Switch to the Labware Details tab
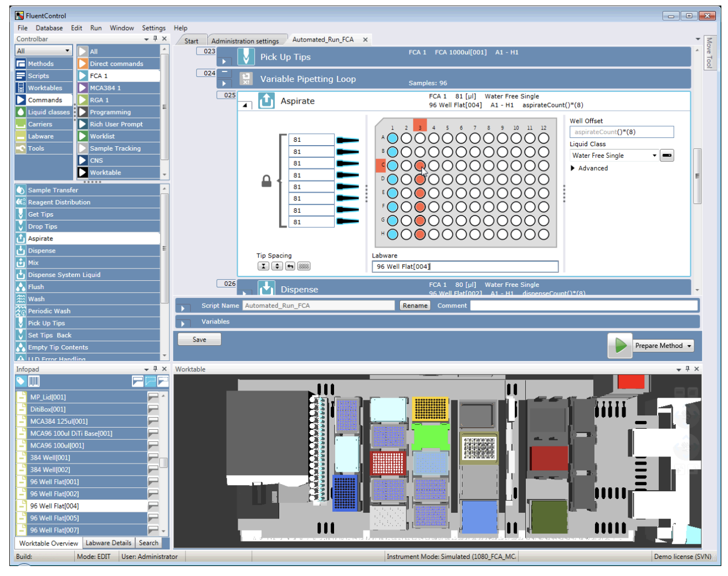Viewport: 728px width, 576px height. [x=109, y=543]
